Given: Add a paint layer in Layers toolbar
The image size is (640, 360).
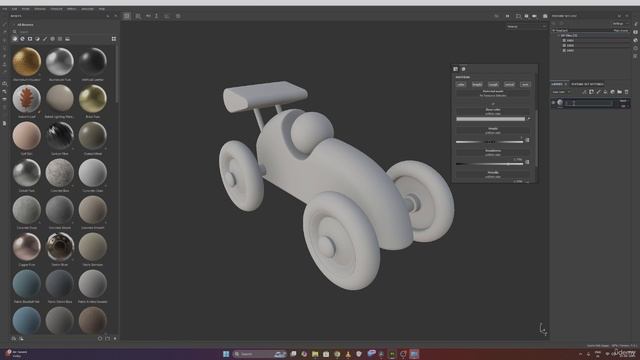Looking at the screenshot, I should [598, 92].
